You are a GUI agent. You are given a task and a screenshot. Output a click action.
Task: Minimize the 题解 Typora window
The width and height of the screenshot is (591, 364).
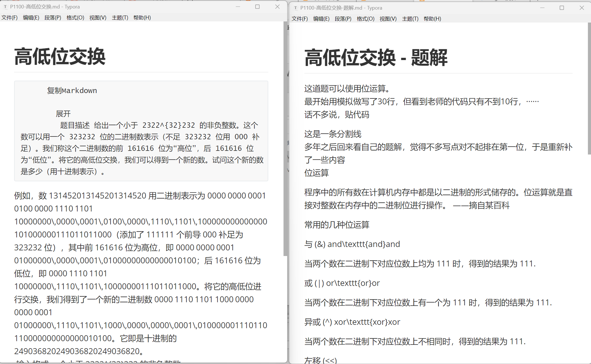(x=542, y=8)
